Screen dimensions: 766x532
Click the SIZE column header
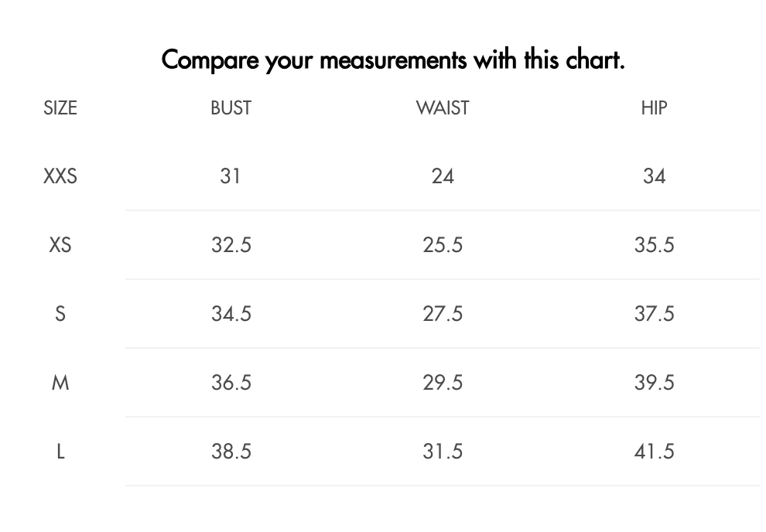coord(60,107)
